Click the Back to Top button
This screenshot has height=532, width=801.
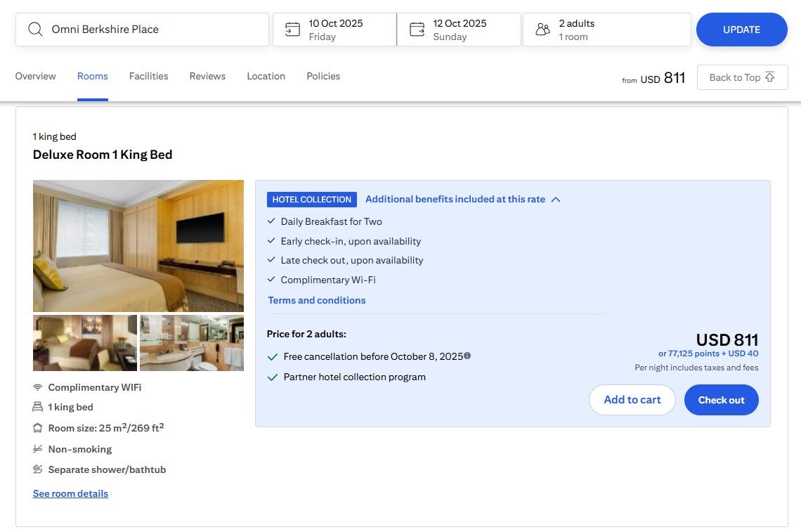742,77
